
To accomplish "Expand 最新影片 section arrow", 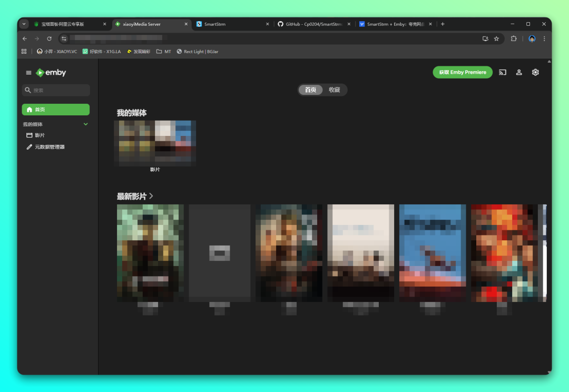I will (x=151, y=196).
